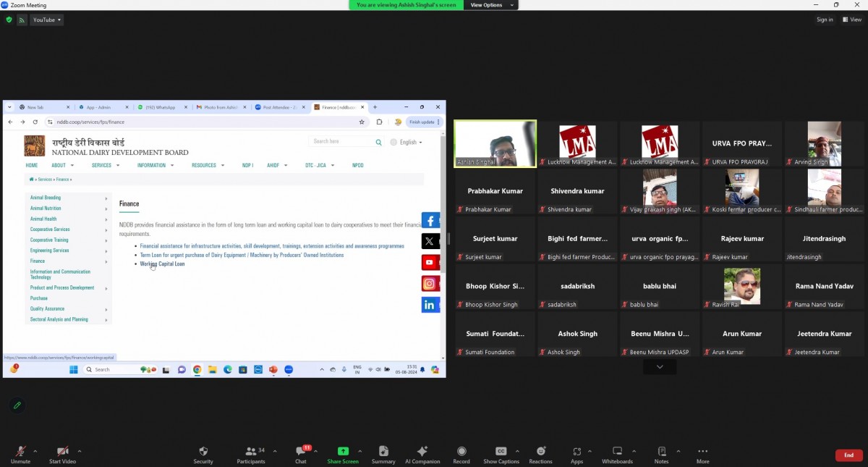The image size is (868, 467).
Task: Open the ABOUT menu on NDDB site
Action: (x=61, y=165)
